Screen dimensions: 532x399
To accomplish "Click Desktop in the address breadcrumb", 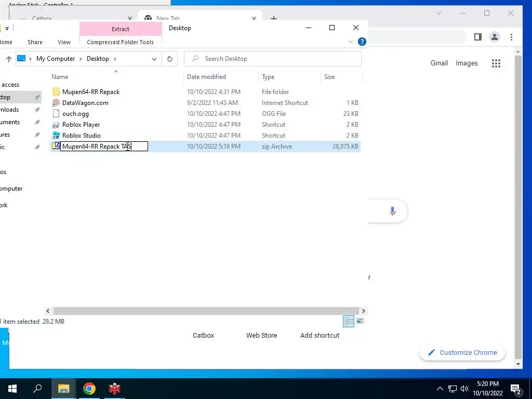I will coord(98,59).
